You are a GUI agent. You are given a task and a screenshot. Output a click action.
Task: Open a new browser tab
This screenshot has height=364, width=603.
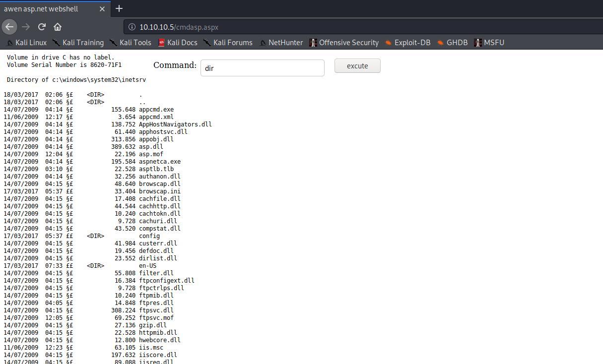click(119, 8)
